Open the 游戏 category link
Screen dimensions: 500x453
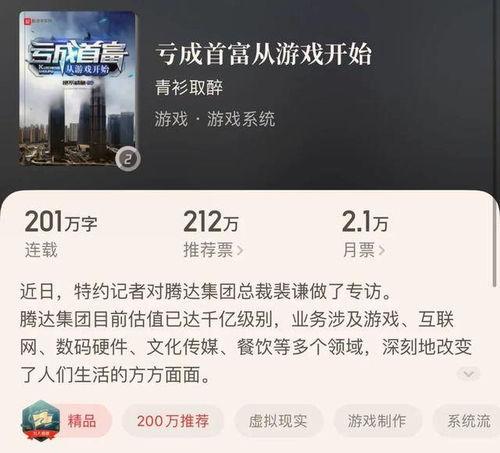tap(171, 119)
